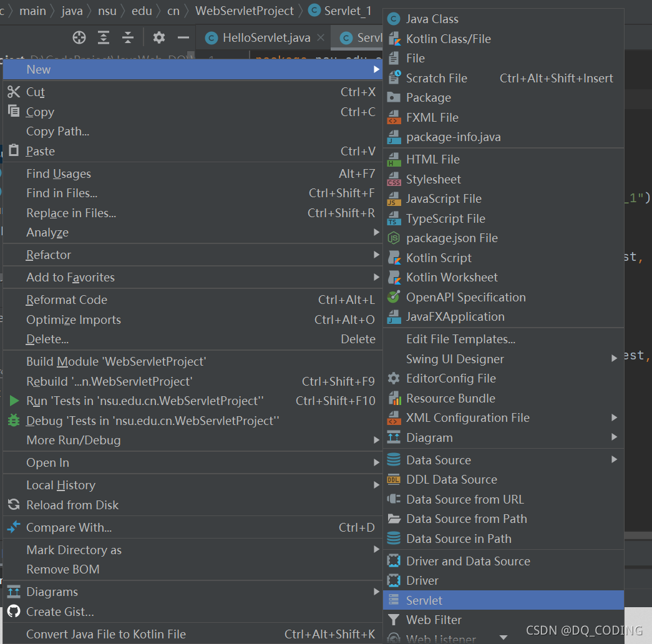Click the Web Filter funnel icon
Viewport: 652px width, 644px height.
pyautogui.click(x=393, y=620)
